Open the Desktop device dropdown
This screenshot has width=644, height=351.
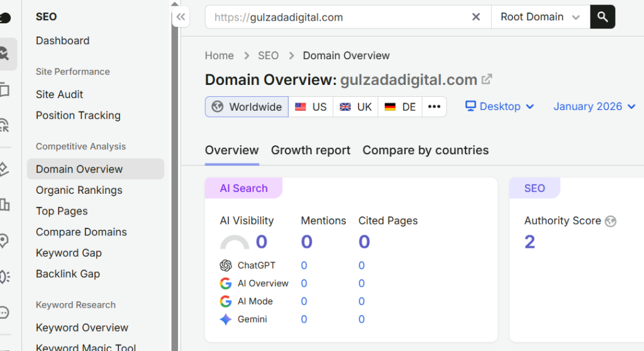[499, 106]
